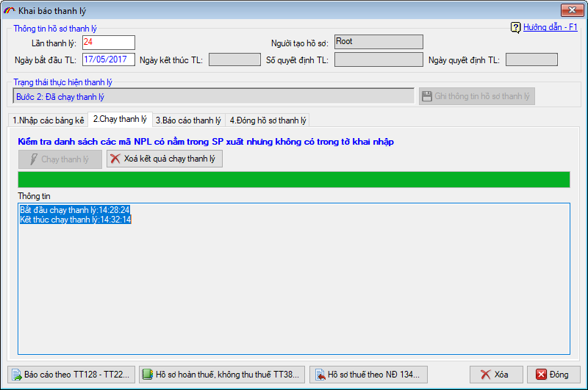Click the Số quyết định TL field

pyautogui.click(x=379, y=59)
